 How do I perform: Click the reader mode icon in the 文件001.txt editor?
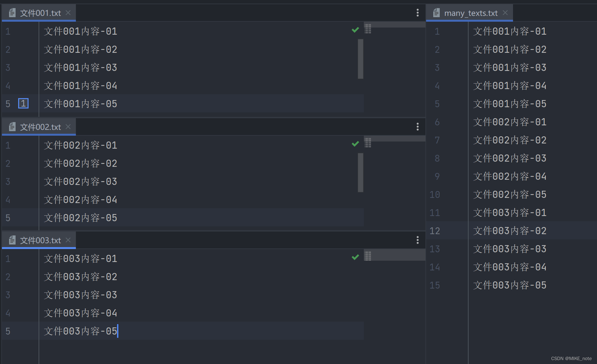tap(368, 29)
